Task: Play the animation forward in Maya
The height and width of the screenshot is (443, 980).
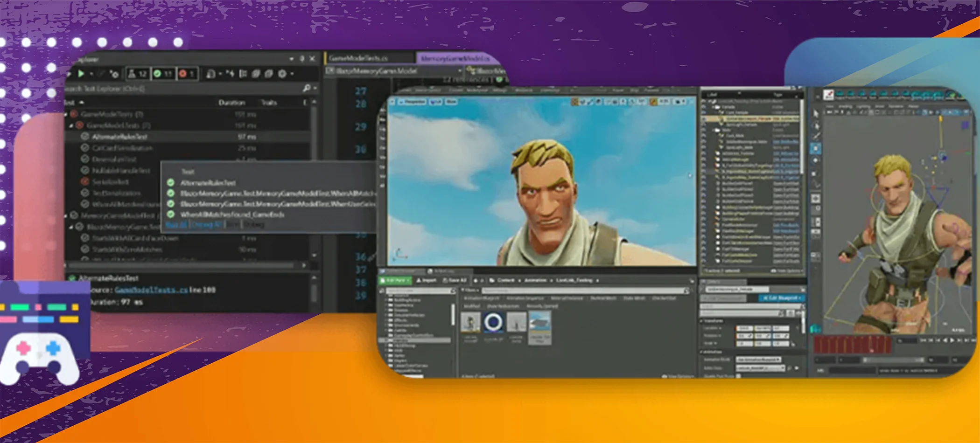Action: click(952, 341)
